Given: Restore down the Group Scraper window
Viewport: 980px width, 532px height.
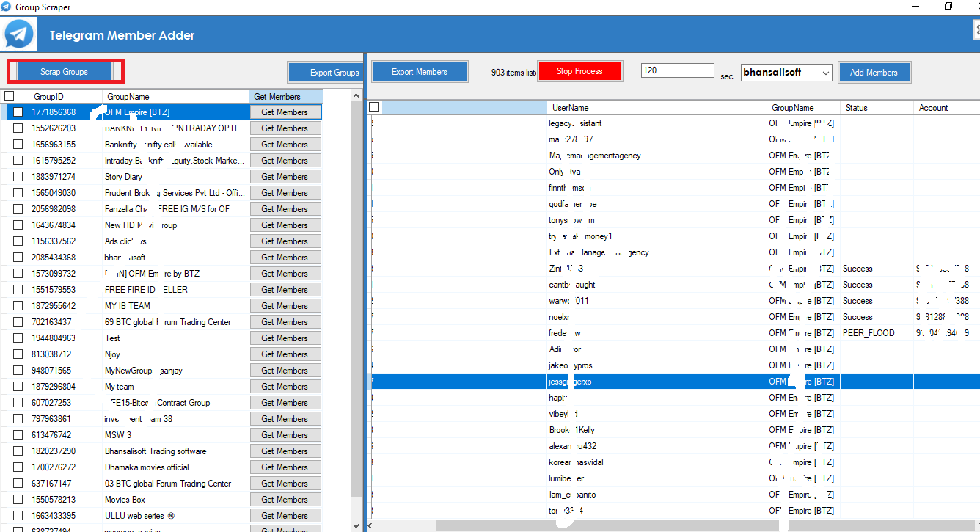Looking at the screenshot, I should pos(948,7).
